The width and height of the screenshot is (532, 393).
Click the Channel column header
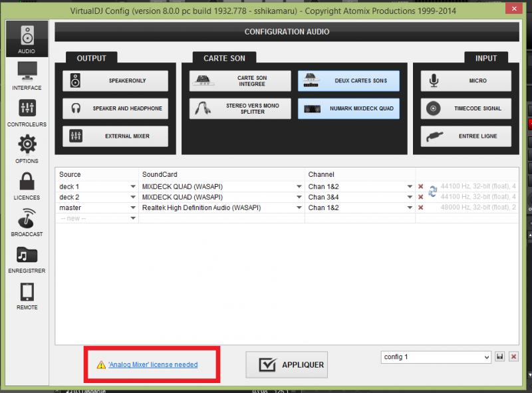pos(321,174)
